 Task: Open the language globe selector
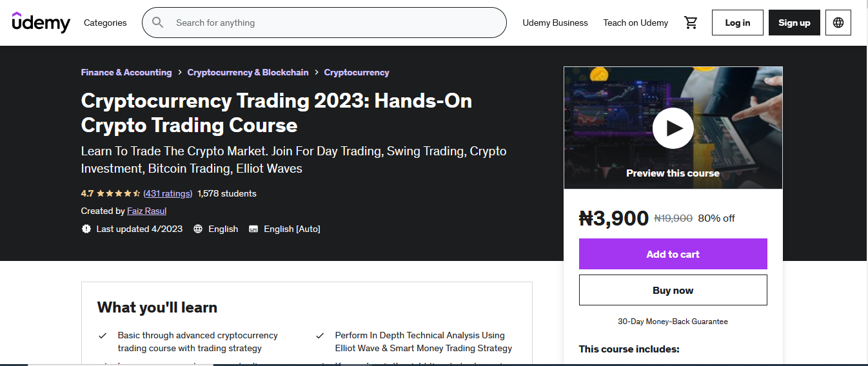tap(838, 23)
